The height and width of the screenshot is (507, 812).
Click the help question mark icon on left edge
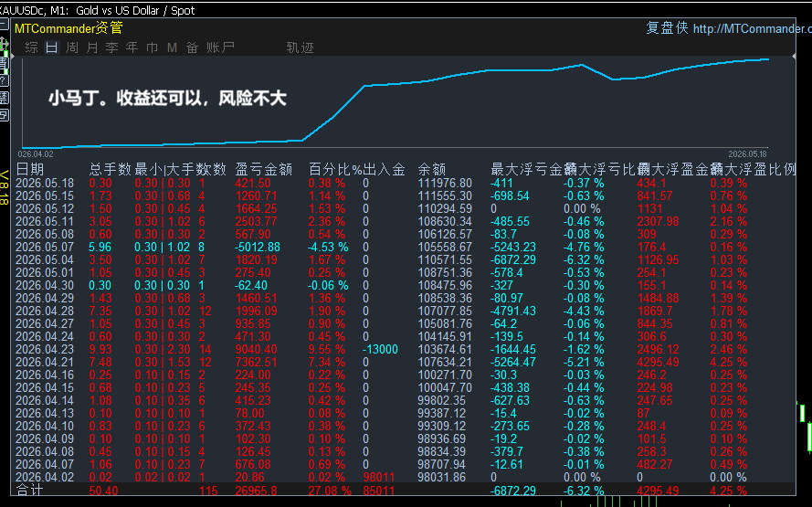tap(4, 80)
